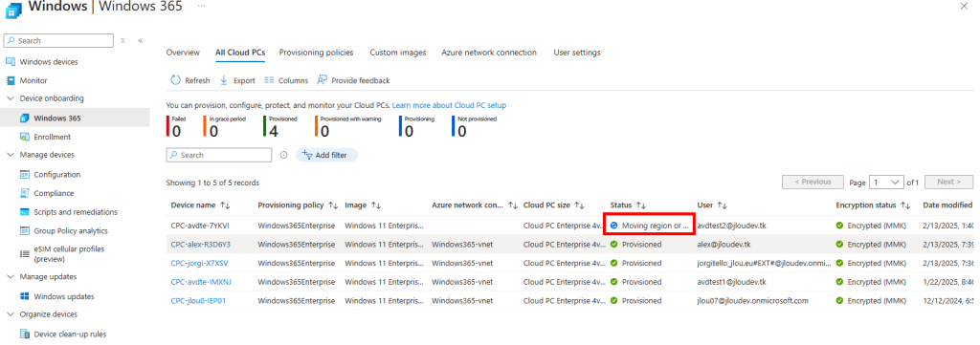
Task: Click the Moving region status icon
Action: [x=613, y=226]
